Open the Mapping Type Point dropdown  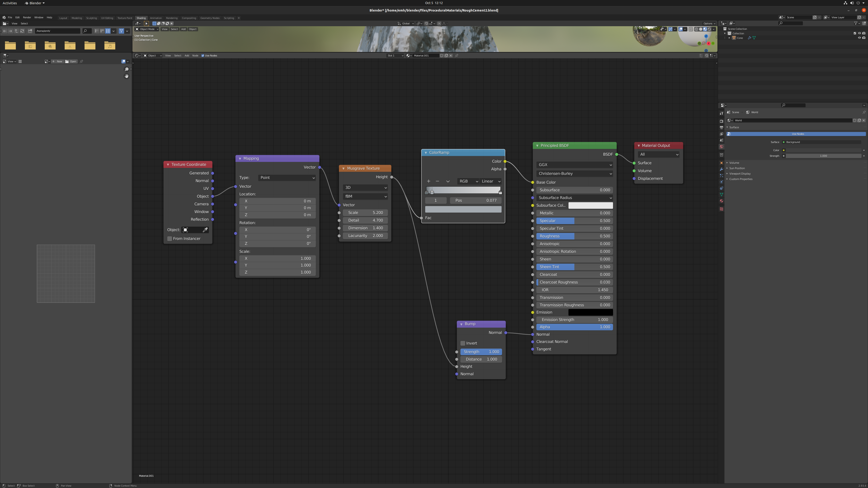(287, 178)
